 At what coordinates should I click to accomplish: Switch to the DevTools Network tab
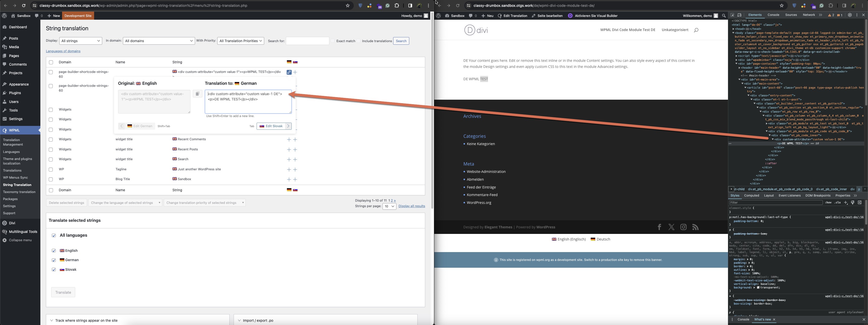click(x=809, y=15)
